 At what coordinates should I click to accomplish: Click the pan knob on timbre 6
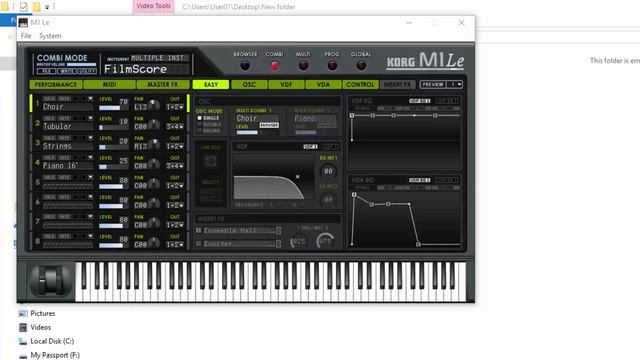point(154,203)
